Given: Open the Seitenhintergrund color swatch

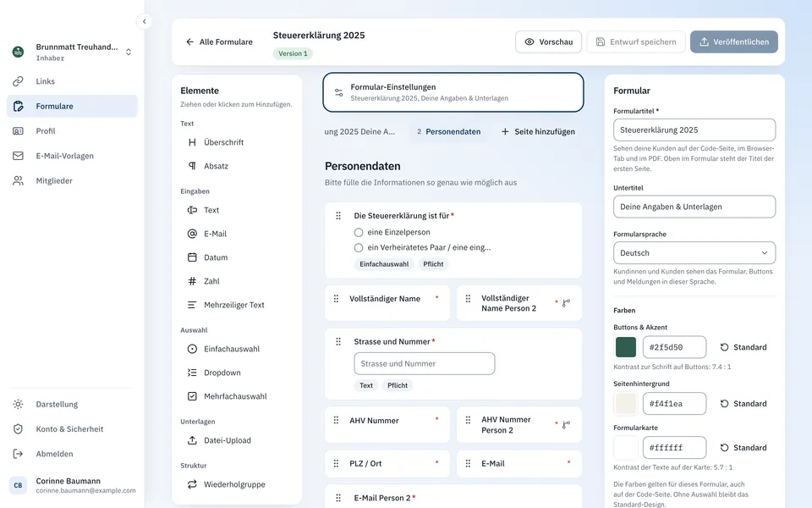Looking at the screenshot, I should (626, 404).
